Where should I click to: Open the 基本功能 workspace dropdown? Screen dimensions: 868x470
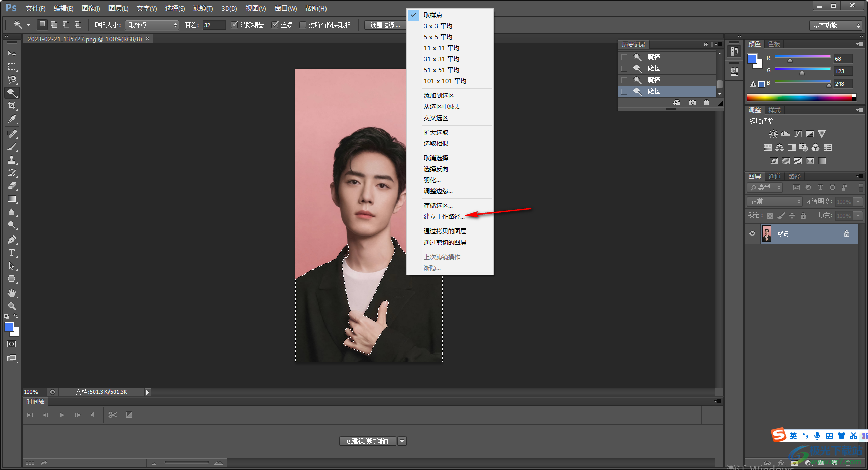pos(836,25)
